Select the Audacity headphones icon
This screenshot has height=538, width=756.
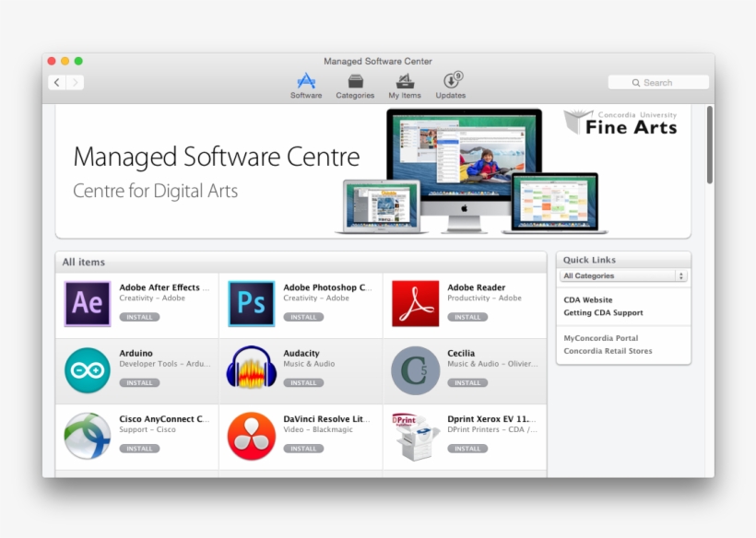(x=252, y=370)
